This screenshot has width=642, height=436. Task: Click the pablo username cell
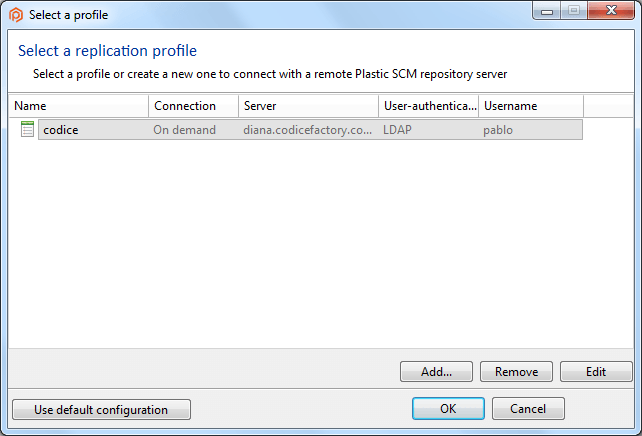[x=498, y=130]
